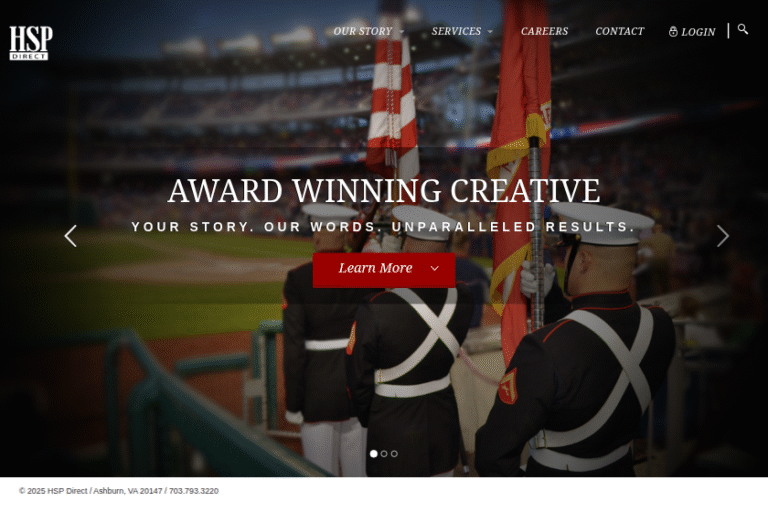Click the Award Winning Creative headline
The width and height of the screenshot is (768, 512).
(384, 191)
